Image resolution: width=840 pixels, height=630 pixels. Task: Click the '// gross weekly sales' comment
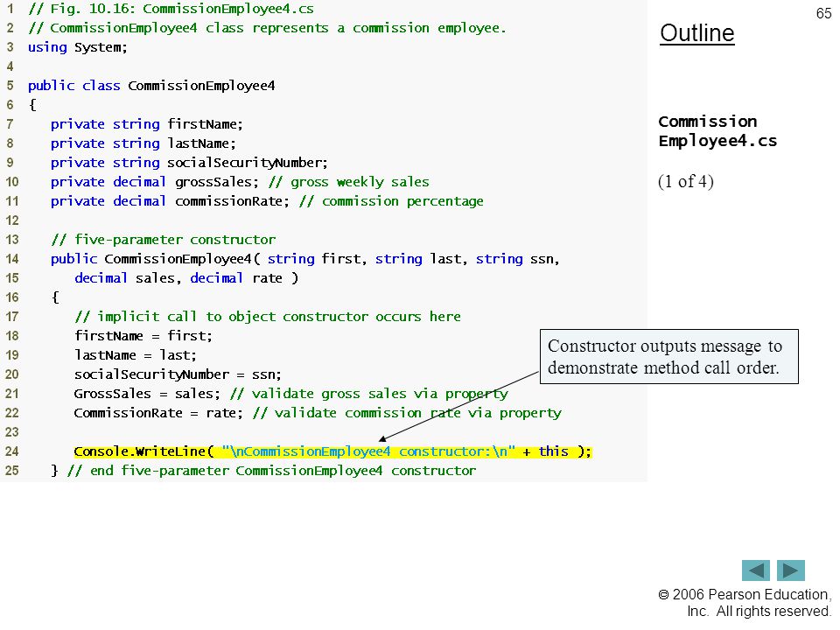349,182
